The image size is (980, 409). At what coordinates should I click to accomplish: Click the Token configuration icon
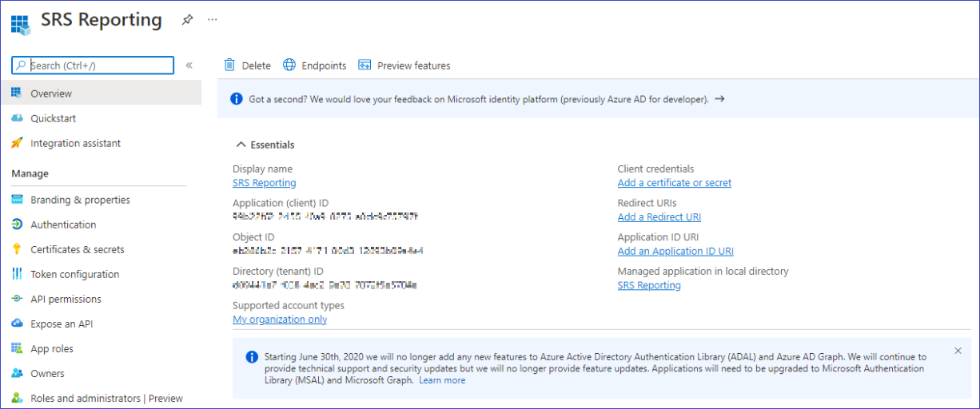click(17, 274)
